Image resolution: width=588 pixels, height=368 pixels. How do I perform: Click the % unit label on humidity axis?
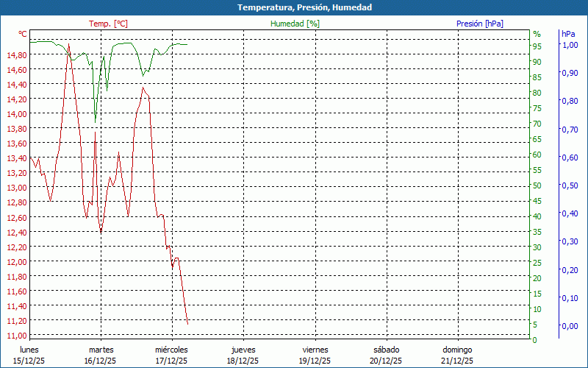(537, 35)
